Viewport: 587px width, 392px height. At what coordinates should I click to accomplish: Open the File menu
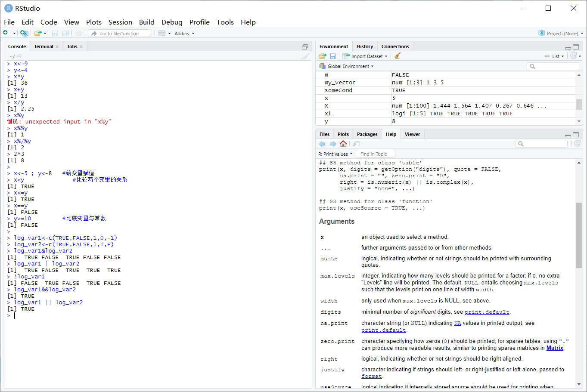pyautogui.click(x=9, y=22)
